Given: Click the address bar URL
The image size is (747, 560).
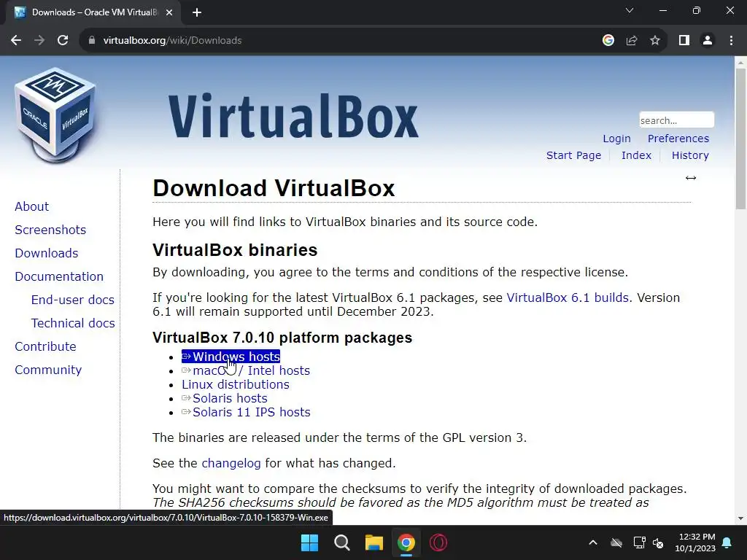Looking at the screenshot, I should coord(172,41).
